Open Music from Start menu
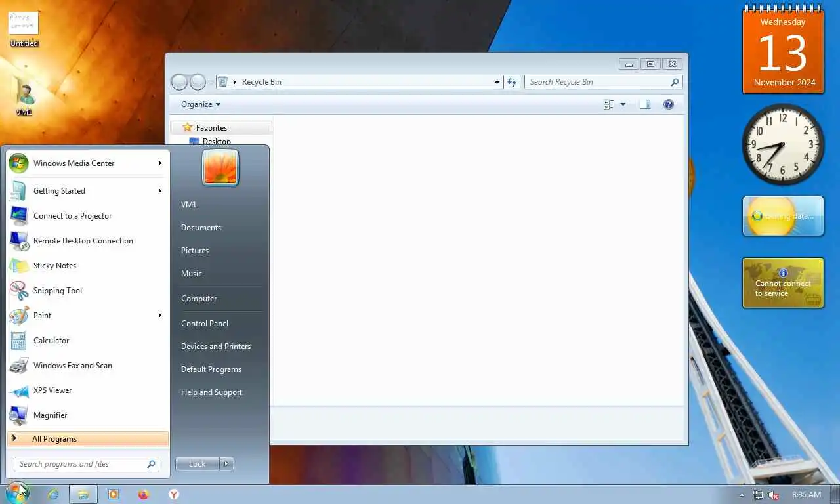Image resolution: width=840 pixels, height=504 pixels. click(192, 274)
